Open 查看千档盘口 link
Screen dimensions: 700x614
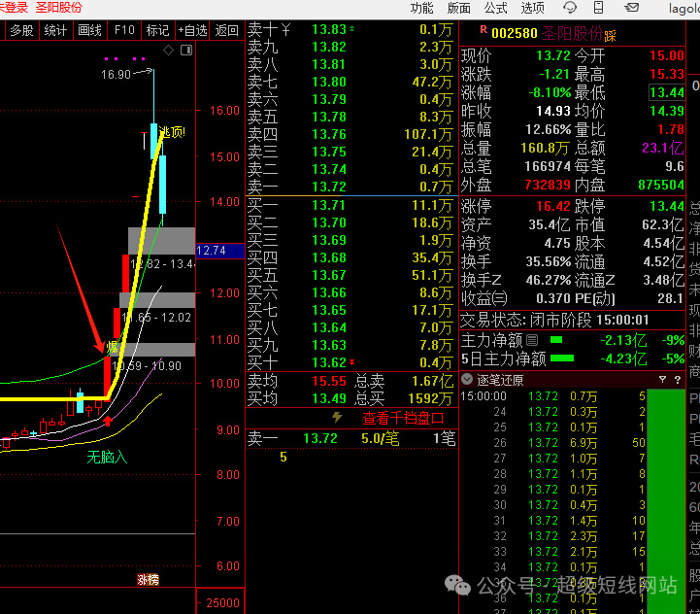[403, 419]
